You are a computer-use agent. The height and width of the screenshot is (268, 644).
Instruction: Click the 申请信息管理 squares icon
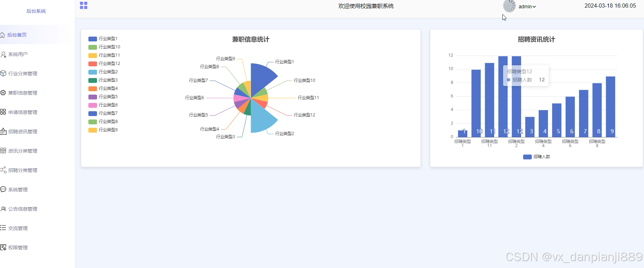click(3, 112)
